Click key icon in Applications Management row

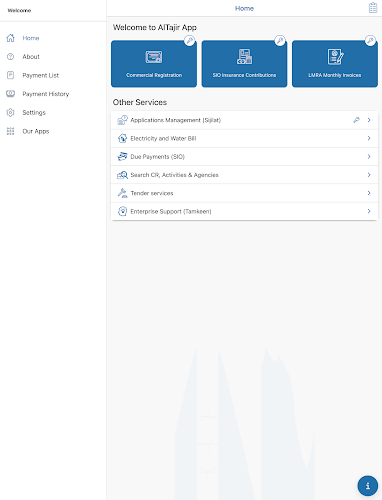tap(356, 120)
